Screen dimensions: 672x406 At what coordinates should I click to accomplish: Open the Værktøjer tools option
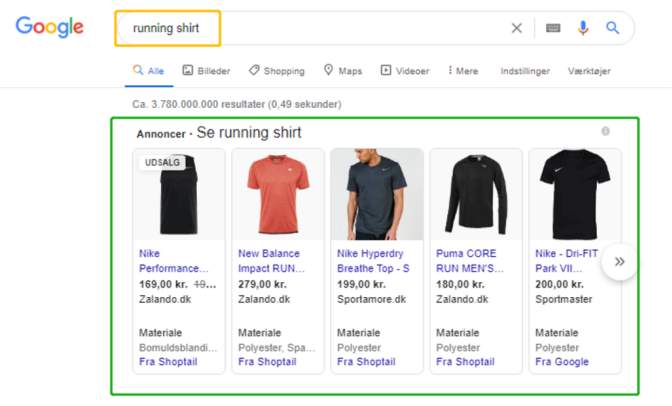(x=588, y=71)
